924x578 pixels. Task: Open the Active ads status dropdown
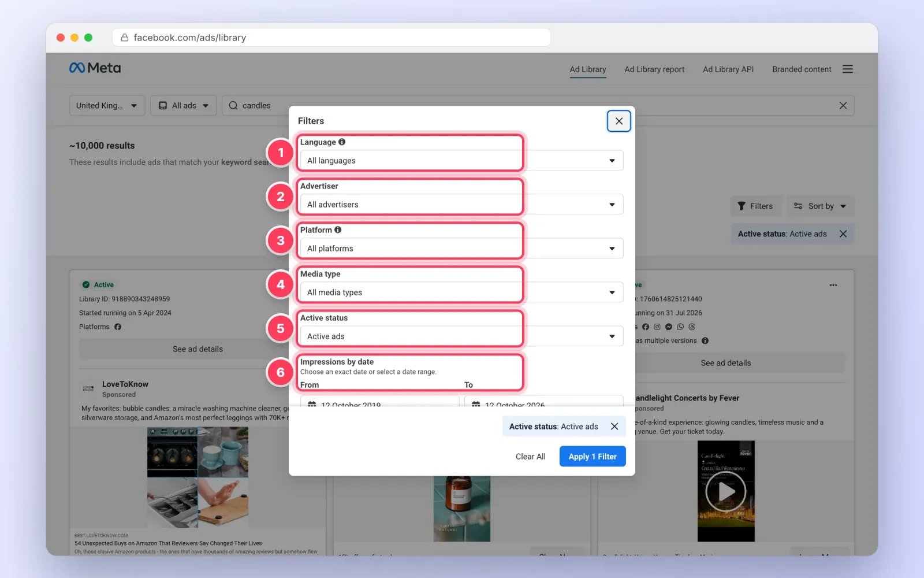click(x=461, y=336)
